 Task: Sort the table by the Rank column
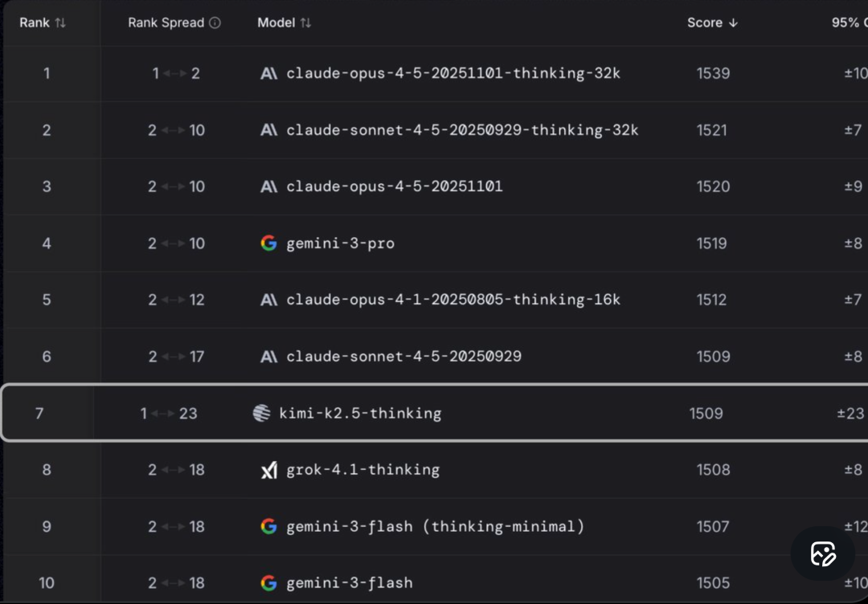60,22
